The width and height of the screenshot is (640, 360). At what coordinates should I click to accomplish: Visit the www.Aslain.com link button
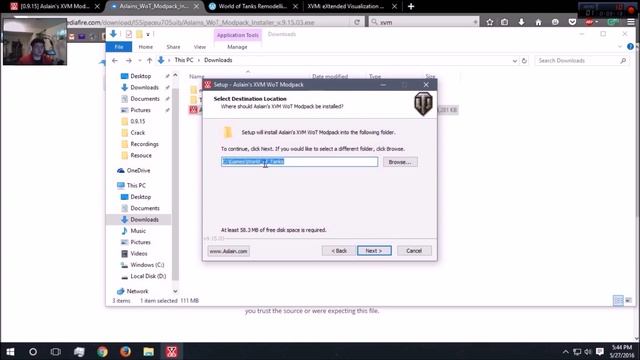(x=228, y=251)
